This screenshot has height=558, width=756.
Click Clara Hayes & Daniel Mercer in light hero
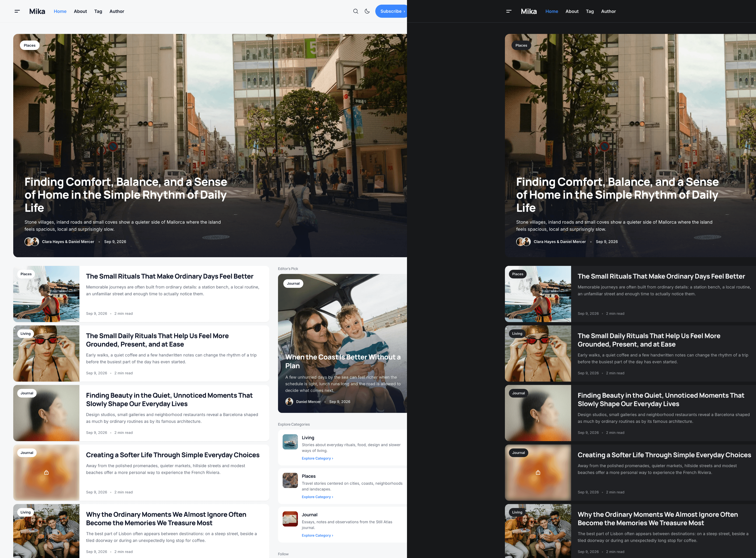(68, 241)
